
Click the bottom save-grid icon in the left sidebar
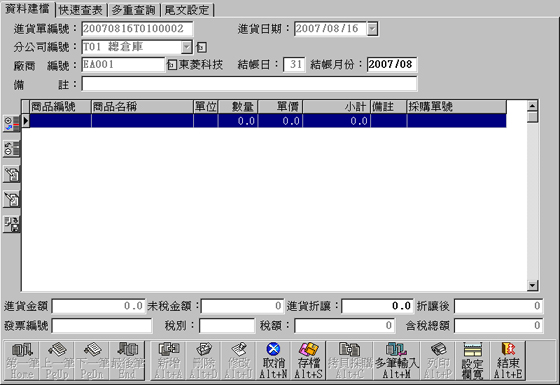tap(11, 224)
